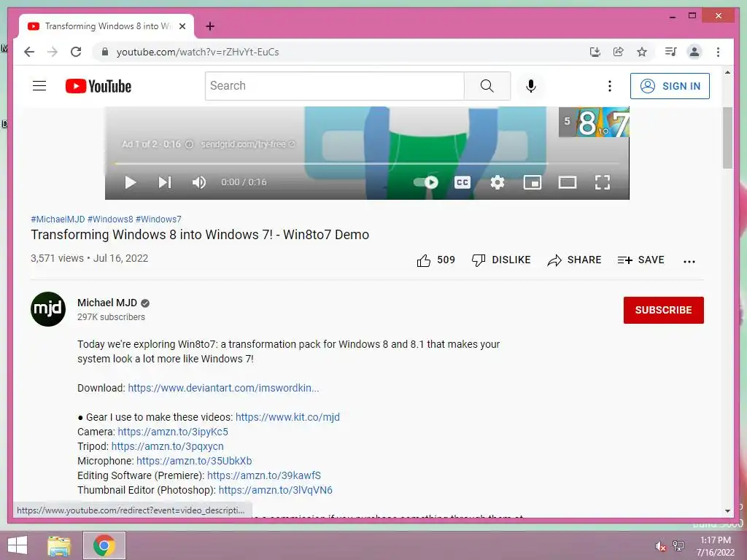This screenshot has height=560, width=747.
Task: SAVE the video to a playlist
Action: coord(640,260)
